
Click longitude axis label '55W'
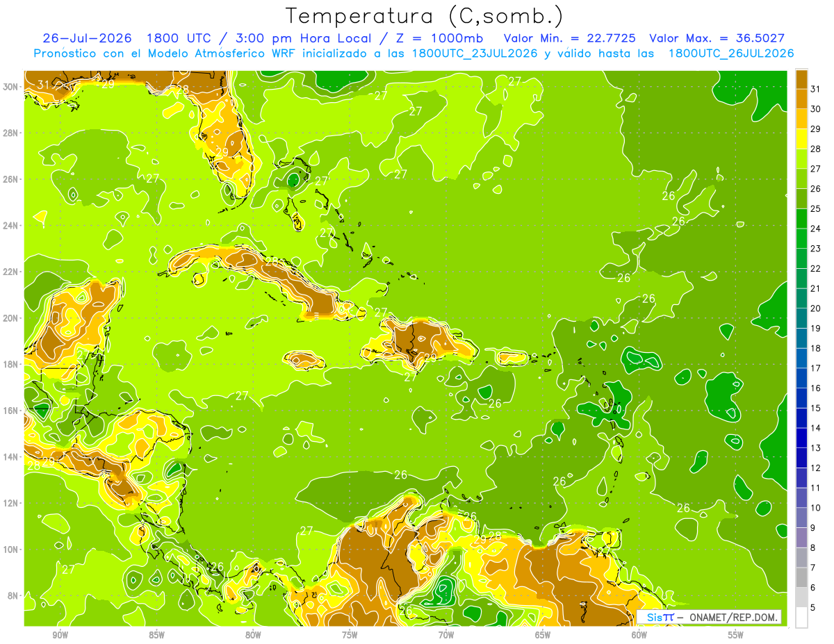[736, 635]
